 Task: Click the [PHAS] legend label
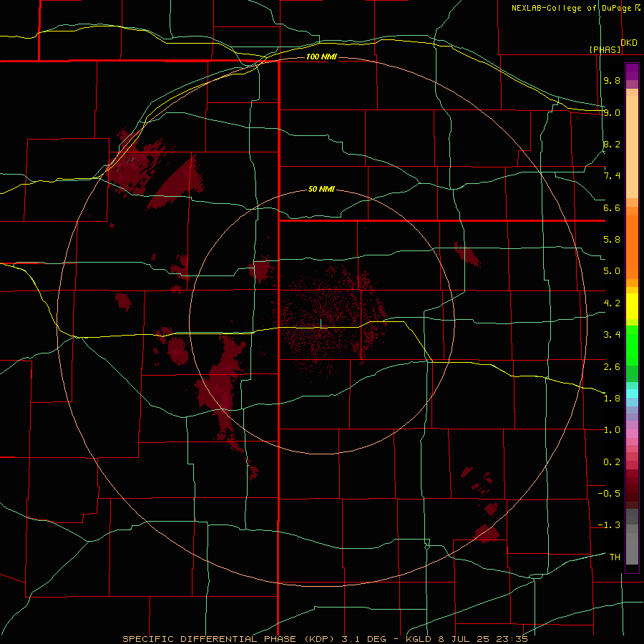(605, 49)
